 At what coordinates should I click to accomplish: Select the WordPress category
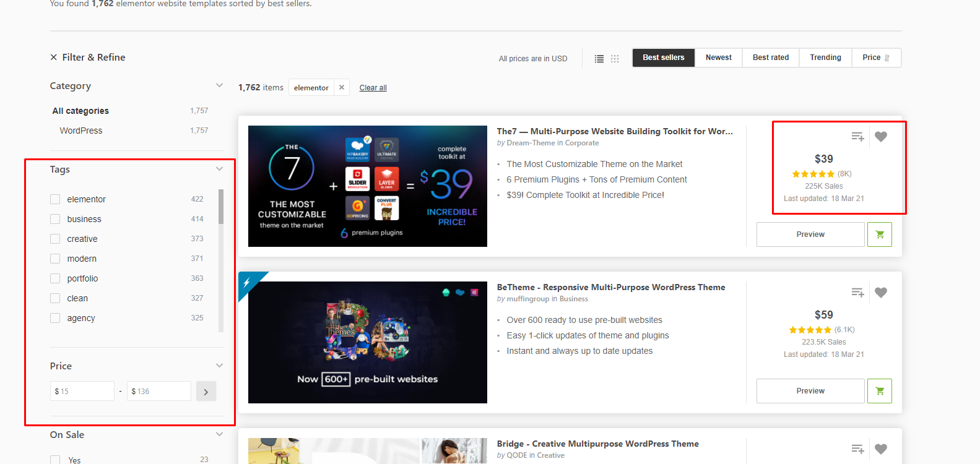(81, 131)
